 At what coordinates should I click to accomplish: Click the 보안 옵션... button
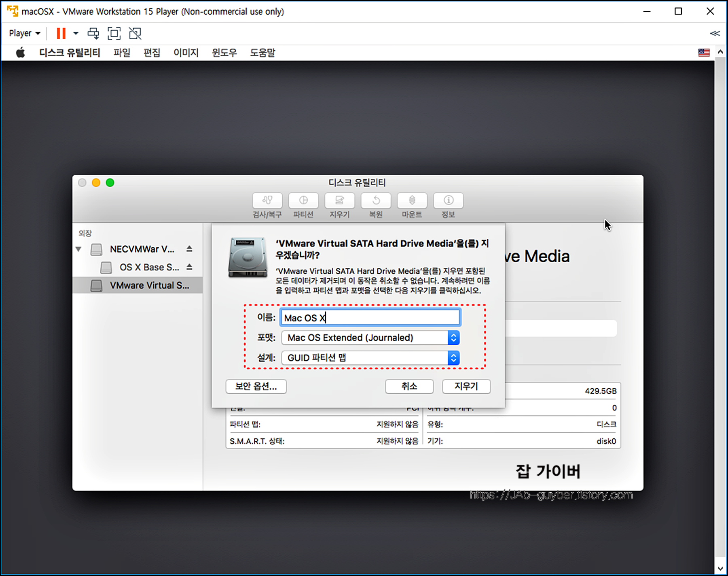[256, 386]
